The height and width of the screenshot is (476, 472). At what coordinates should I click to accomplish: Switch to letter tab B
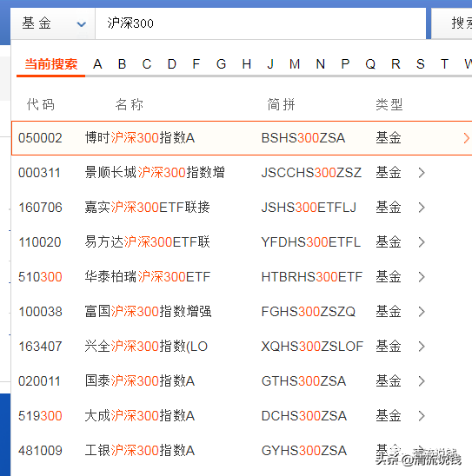tap(122, 64)
